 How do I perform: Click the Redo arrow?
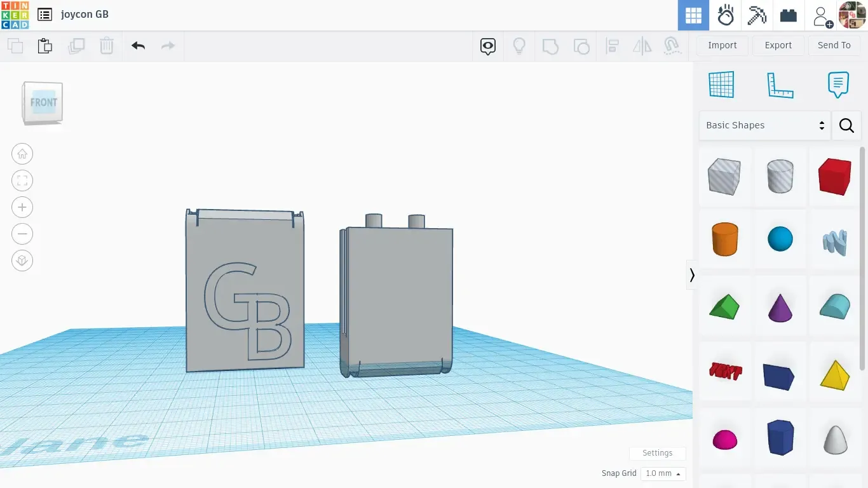click(x=168, y=46)
